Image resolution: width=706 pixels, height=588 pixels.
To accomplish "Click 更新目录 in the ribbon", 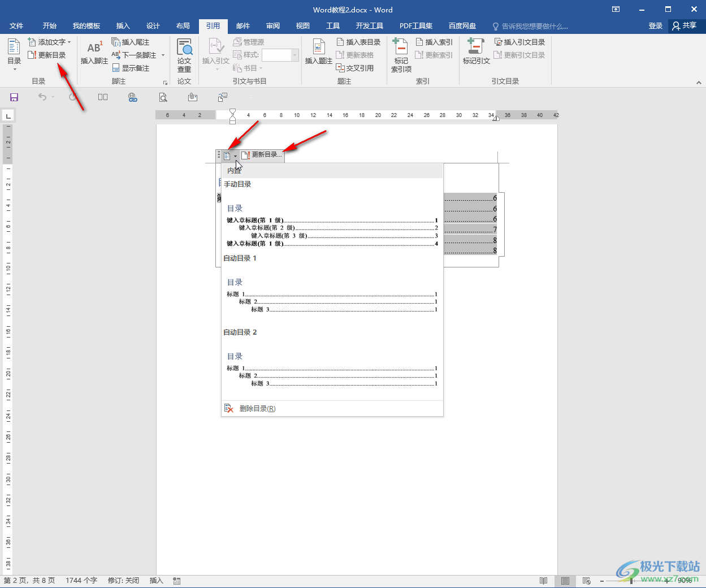I will coord(47,55).
